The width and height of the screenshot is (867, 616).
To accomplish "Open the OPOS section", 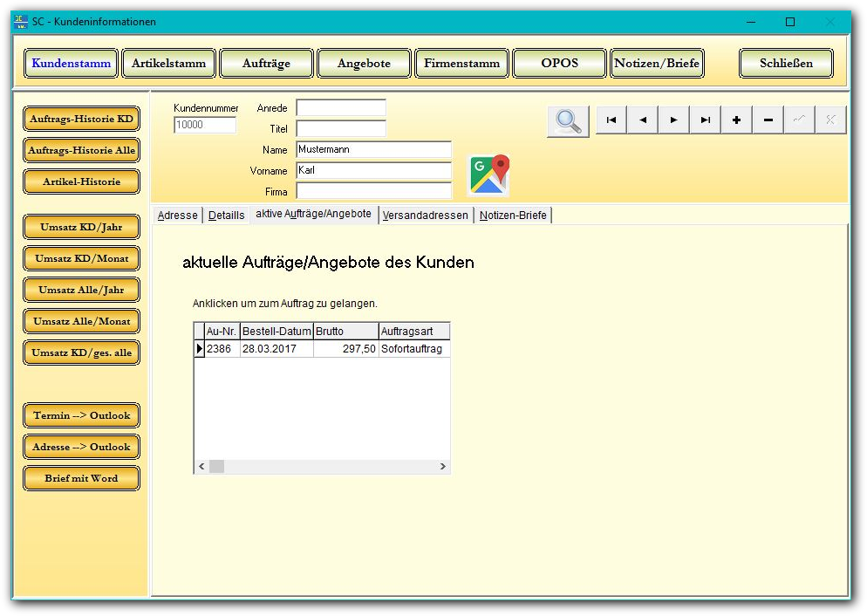I will [559, 64].
